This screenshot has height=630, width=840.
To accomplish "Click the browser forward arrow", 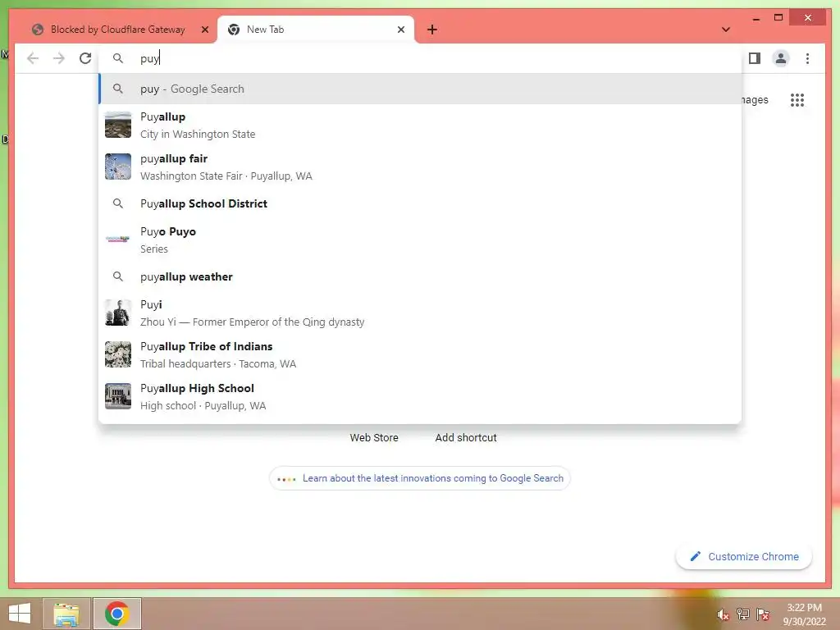I will click(x=59, y=58).
